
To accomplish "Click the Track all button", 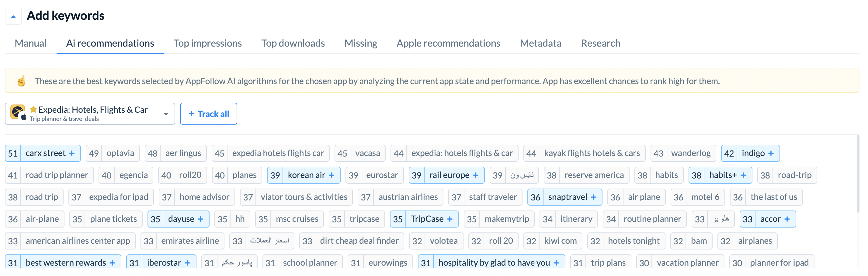I will 209,114.
